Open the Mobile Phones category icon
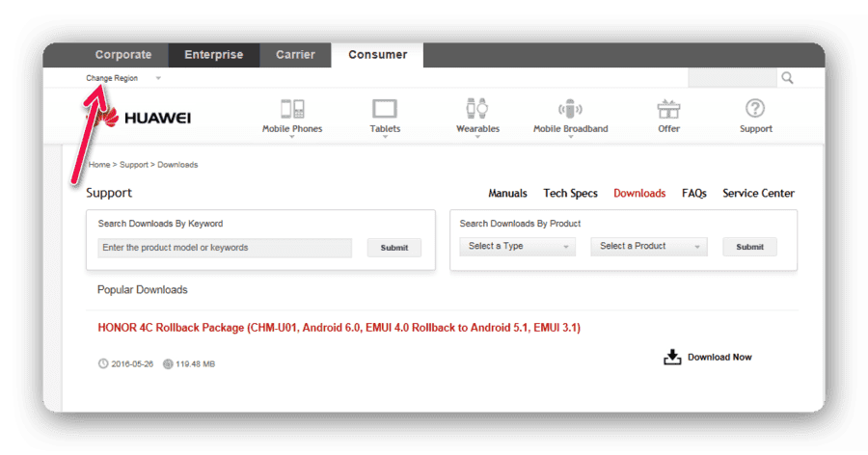 (291, 109)
